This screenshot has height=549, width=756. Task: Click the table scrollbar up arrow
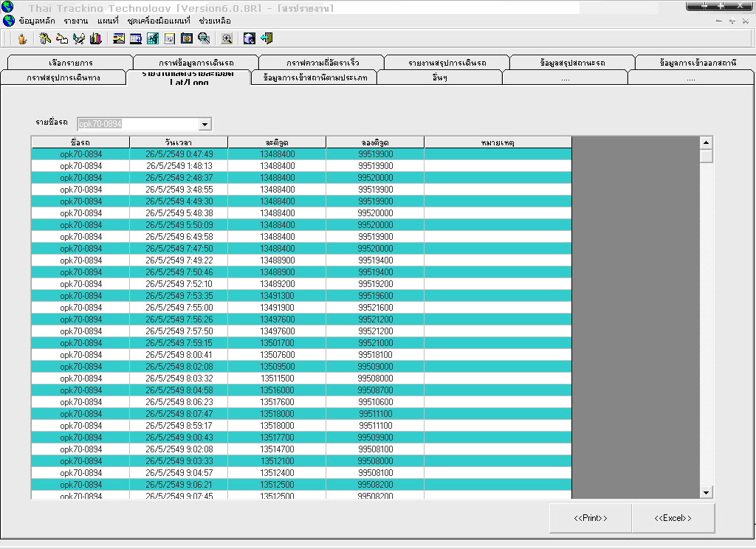click(706, 142)
